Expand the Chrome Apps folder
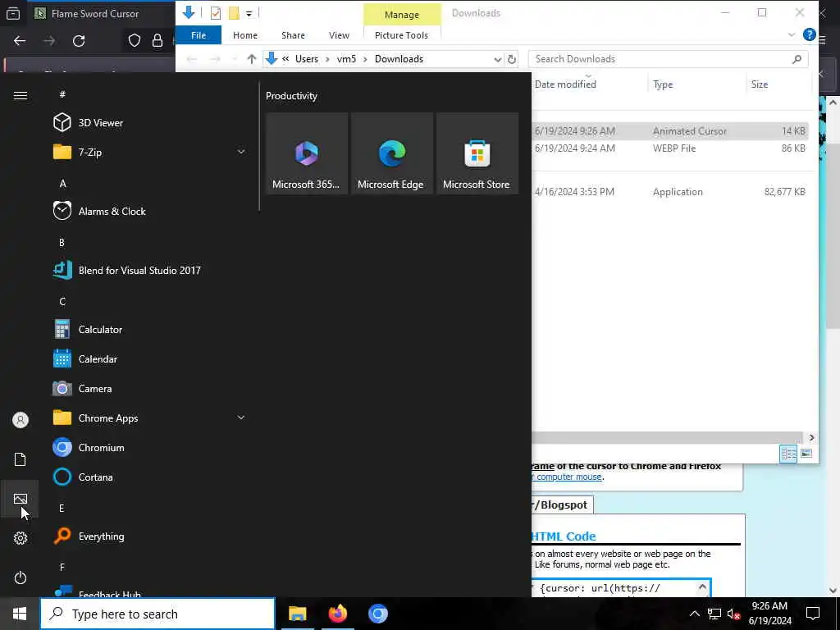The image size is (840, 630). (x=150, y=418)
